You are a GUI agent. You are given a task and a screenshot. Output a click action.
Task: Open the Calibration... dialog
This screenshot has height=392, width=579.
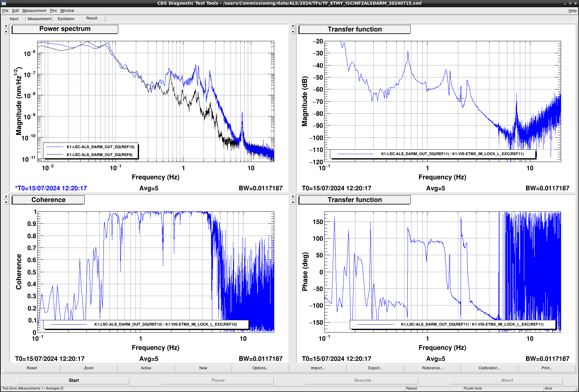[489, 368]
